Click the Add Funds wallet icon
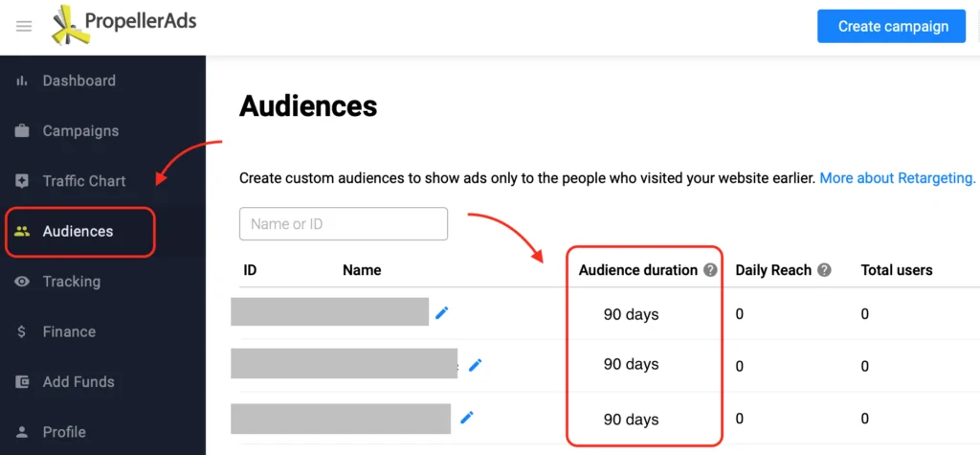The height and width of the screenshot is (455, 980). click(22, 382)
